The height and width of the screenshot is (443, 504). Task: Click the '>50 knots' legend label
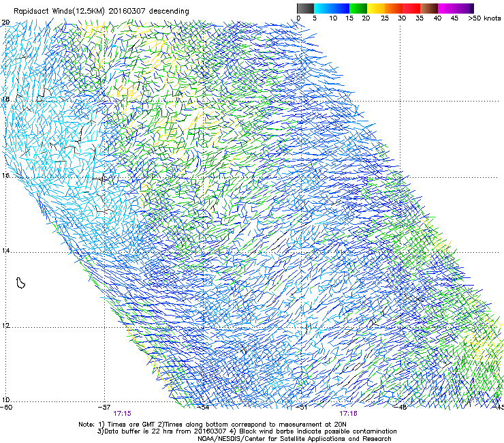point(484,18)
